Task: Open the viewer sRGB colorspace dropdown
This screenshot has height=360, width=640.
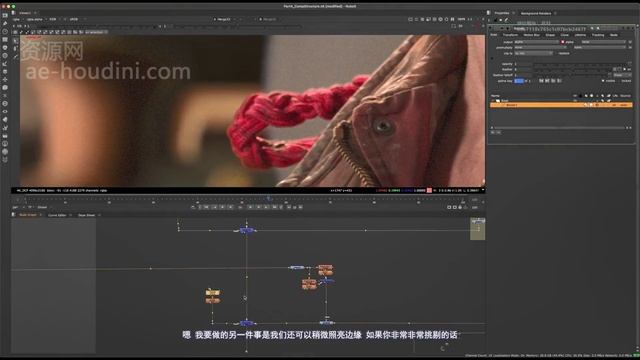Action: coord(76,19)
